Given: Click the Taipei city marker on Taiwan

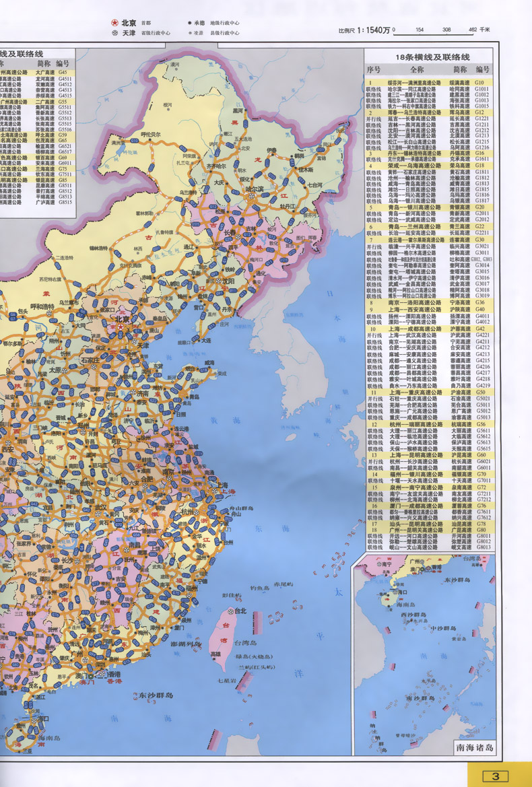Looking at the screenshot, I should pyautogui.click(x=230, y=611).
